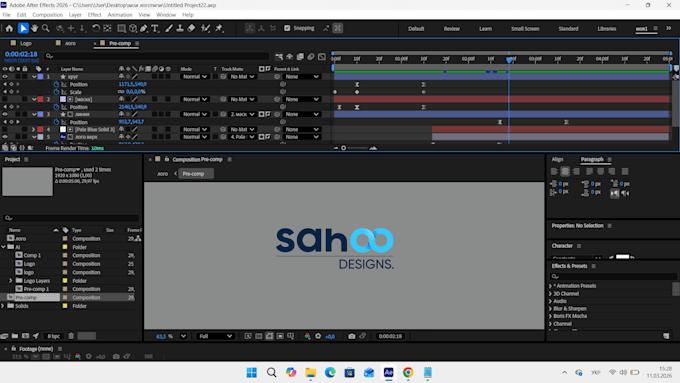Select the Horizontal Type tool

click(x=155, y=29)
